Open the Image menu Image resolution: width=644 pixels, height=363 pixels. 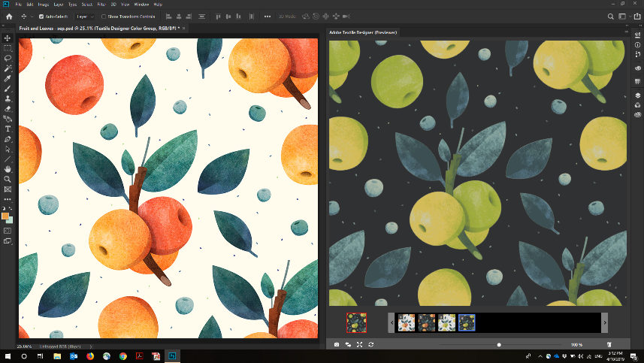[44, 5]
